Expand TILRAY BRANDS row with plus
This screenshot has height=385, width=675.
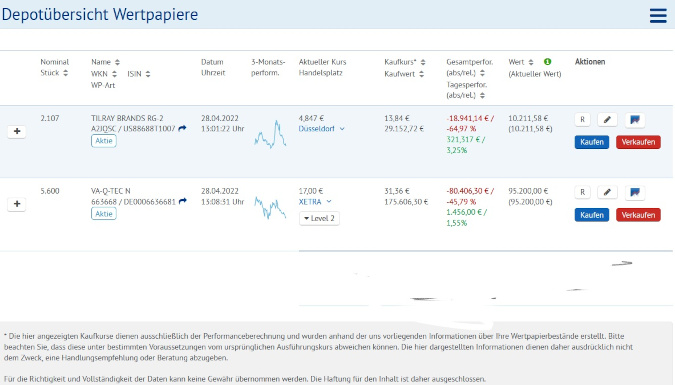point(17,131)
